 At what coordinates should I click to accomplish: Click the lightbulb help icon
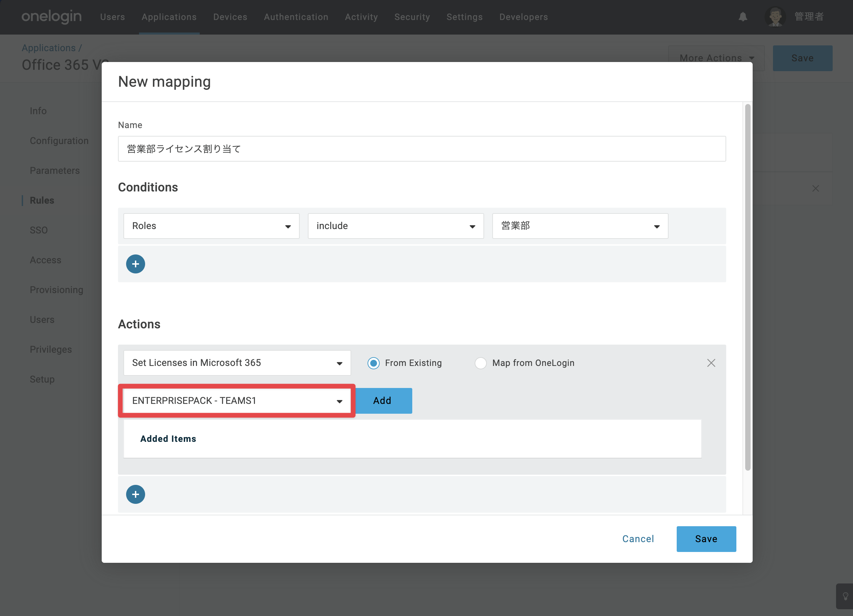click(846, 596)
